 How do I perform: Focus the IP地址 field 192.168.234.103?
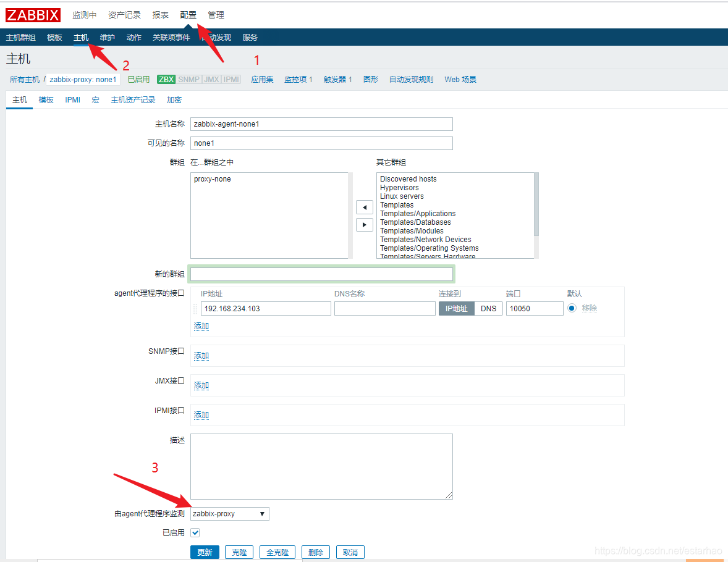266,309
